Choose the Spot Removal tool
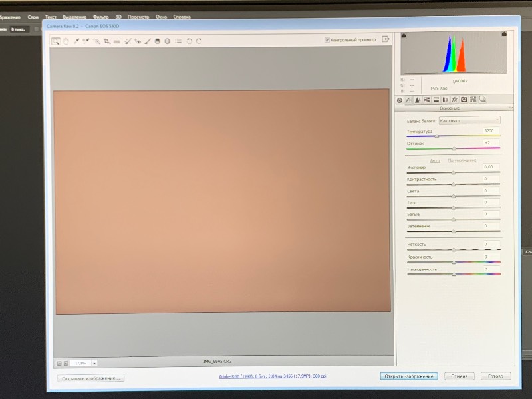The image size is (532, 399). click(x=128, y=41)
